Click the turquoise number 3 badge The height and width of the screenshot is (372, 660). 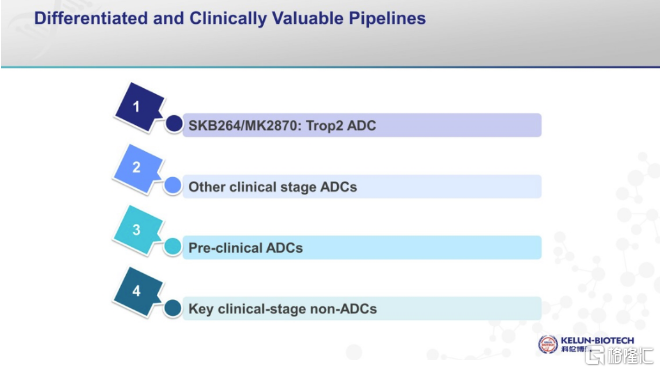click(x=138, y=230)
